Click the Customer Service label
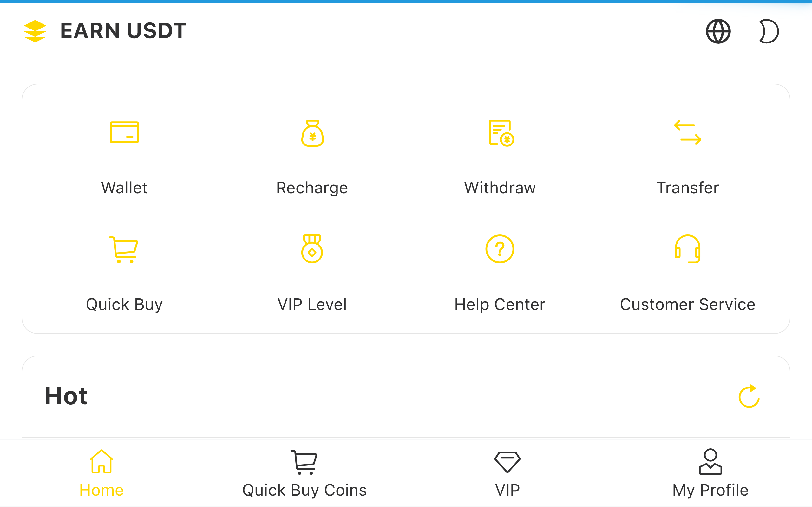The width and height of the screenshot is (812, 507). click(688, 305)
